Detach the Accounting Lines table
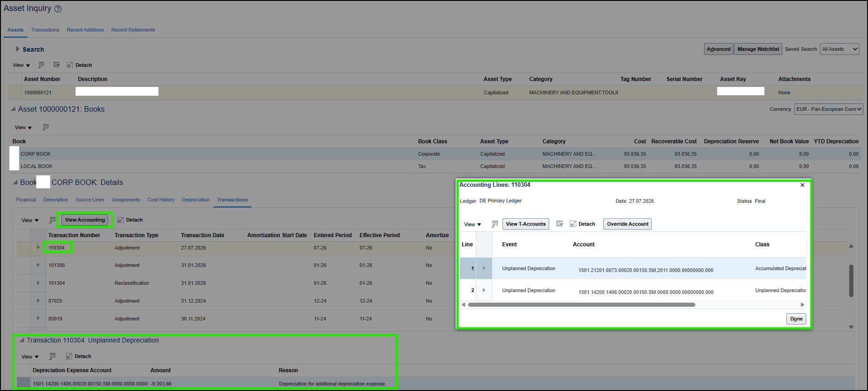 point(582,224)
